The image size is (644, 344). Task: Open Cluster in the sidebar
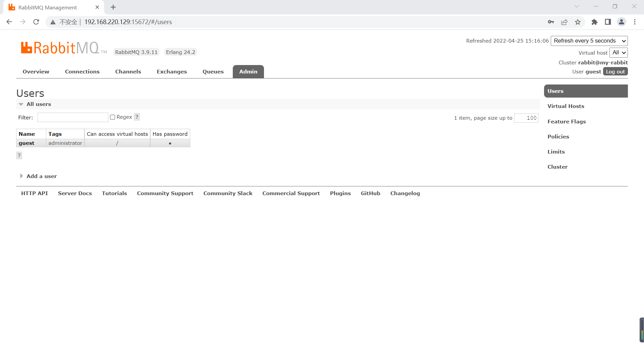(557, 167)
